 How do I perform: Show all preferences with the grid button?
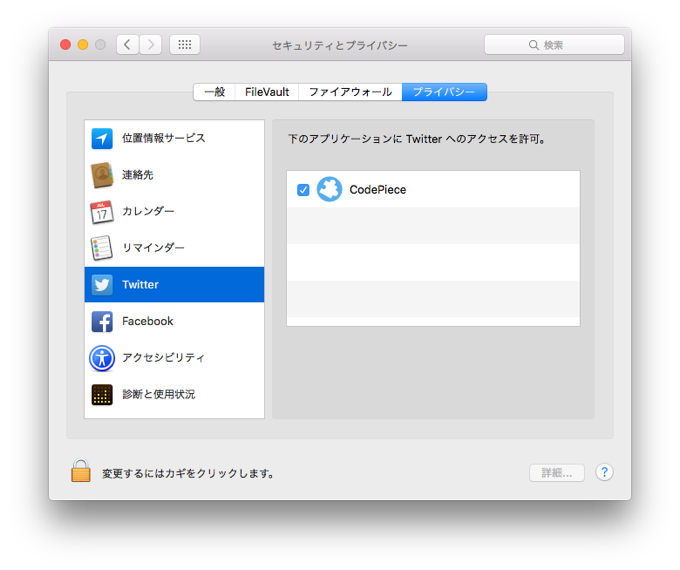pyautogui.click(x=185, y=45)
